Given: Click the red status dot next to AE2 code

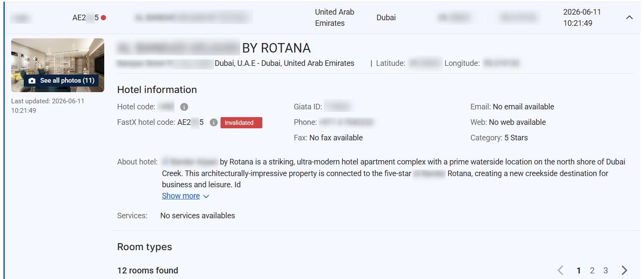Looking at the screenshot, I should [x=103, y=18].
